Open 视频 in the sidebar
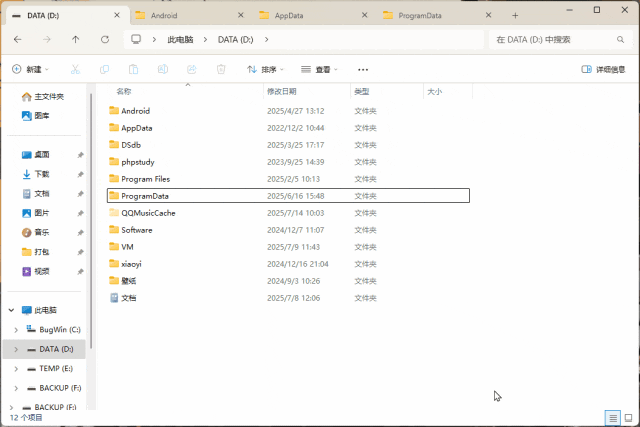640x427 pixels. [36, 271]
